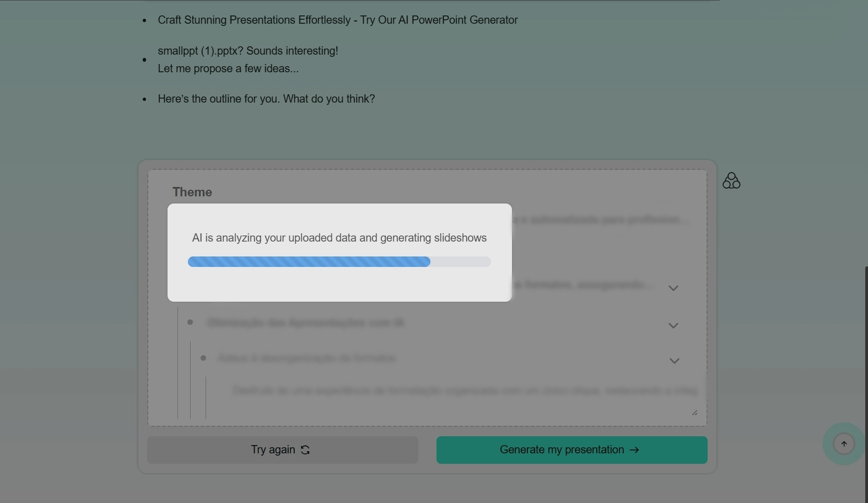
Task: Toggle chevron for 'Adeus à desorganização de formatos'
Action: [x=674, y=361]
